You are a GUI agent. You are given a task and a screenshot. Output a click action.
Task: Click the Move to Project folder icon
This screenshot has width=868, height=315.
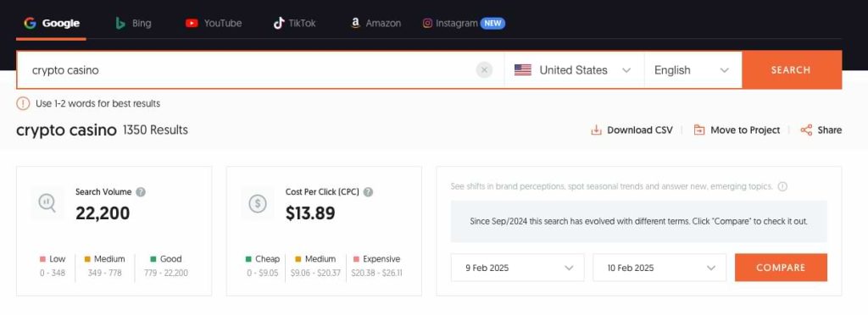[x=699, y=130]
